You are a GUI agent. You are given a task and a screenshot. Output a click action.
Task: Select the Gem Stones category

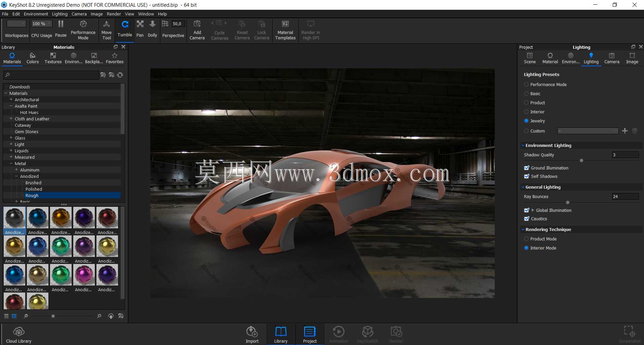tap(27, 132)
